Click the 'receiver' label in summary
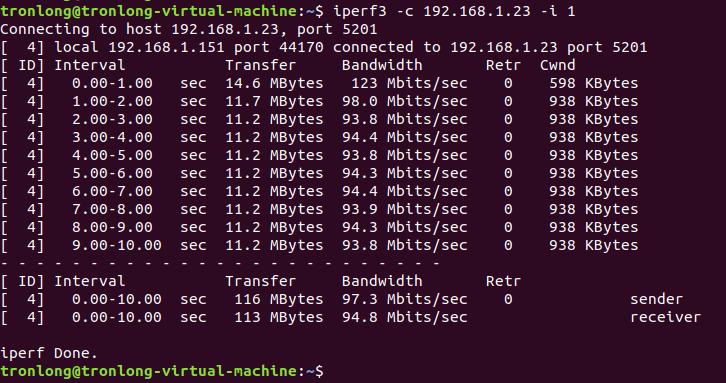 pos(665,317)
